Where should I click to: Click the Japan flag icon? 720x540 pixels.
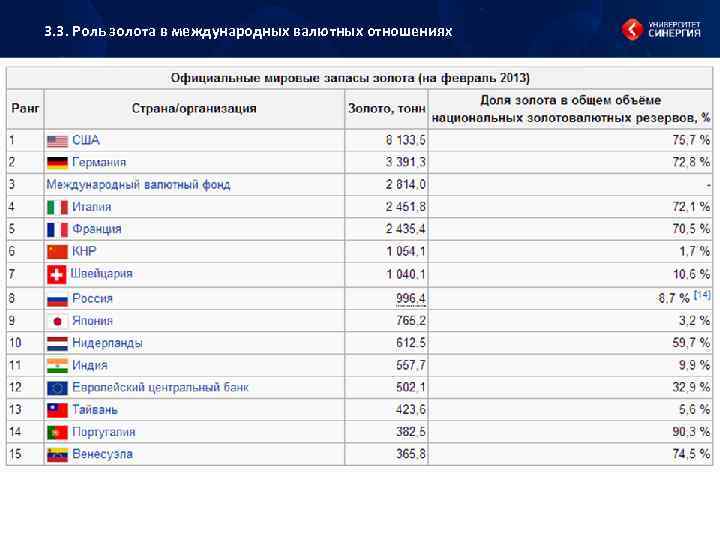(57, 321)
